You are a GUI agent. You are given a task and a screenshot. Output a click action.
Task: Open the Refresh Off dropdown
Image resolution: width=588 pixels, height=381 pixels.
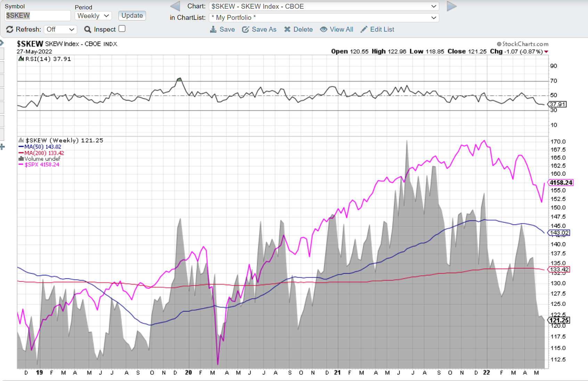pos(60,30)
